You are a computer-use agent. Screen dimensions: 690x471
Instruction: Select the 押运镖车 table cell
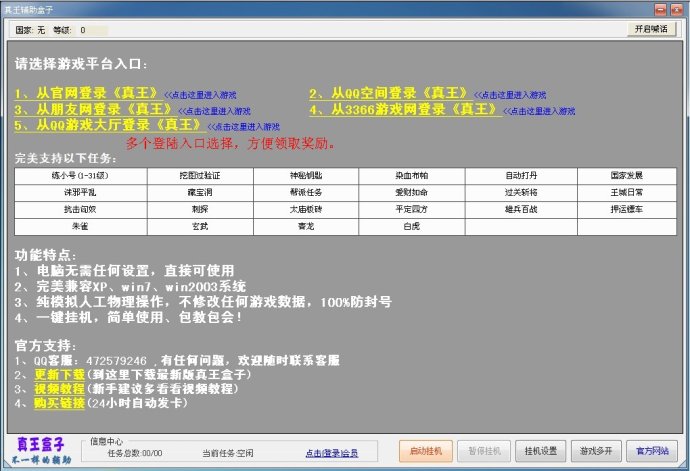point(627,210)
